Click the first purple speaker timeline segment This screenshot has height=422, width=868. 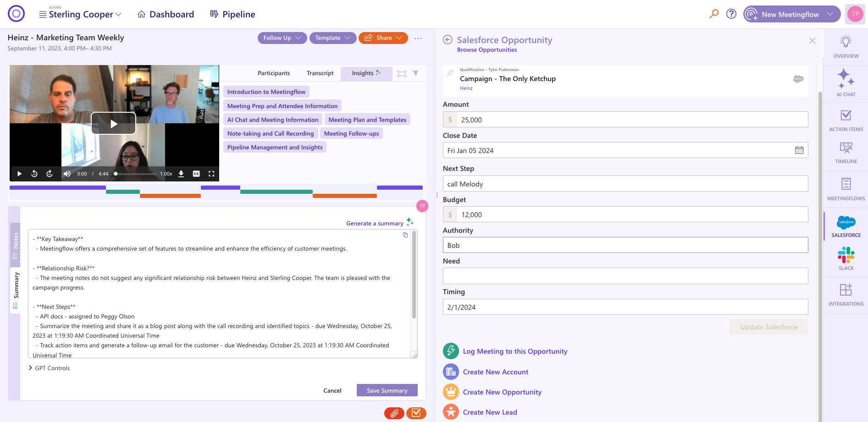(x=58, y=187)
